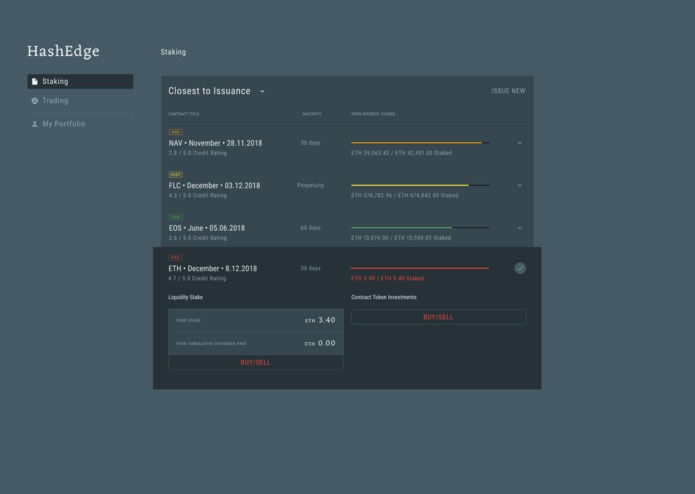Image resolution: width=695 pixels, height=494 pixels.
Task: Expand the FLC December contract row
Action: 519,186
